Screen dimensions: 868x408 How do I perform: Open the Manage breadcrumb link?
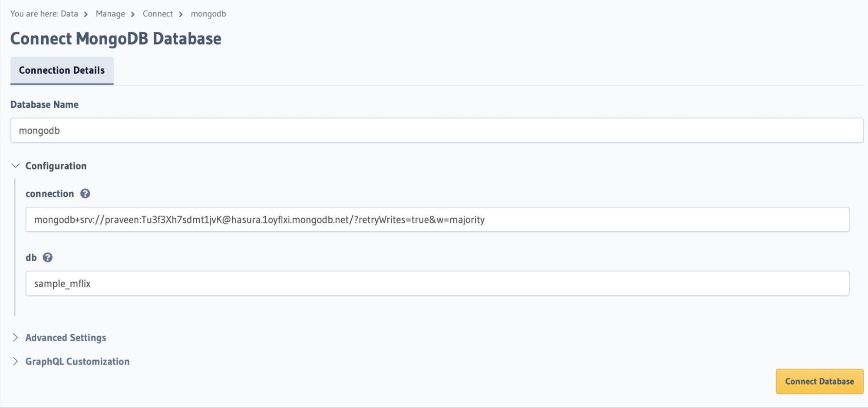(110, 13)
